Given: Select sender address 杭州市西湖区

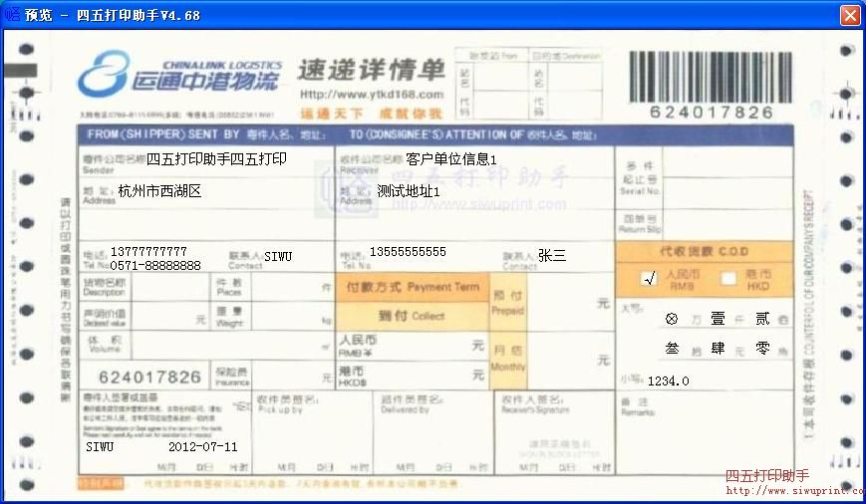Looking at the screenshot, I should click(159, 191).
